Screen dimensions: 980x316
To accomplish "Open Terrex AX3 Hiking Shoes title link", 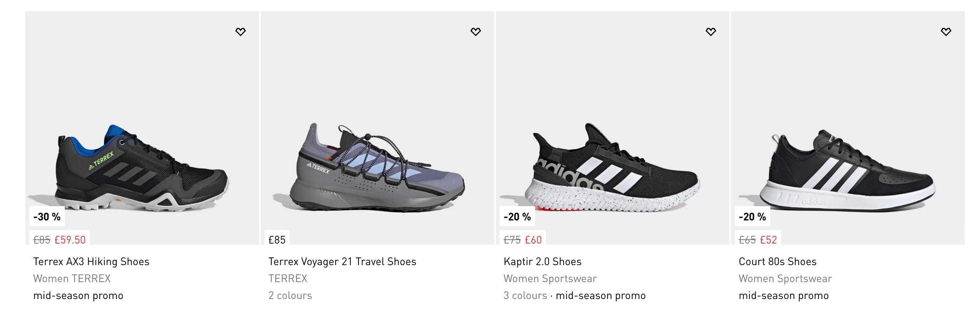I will (x=91, y=262).
